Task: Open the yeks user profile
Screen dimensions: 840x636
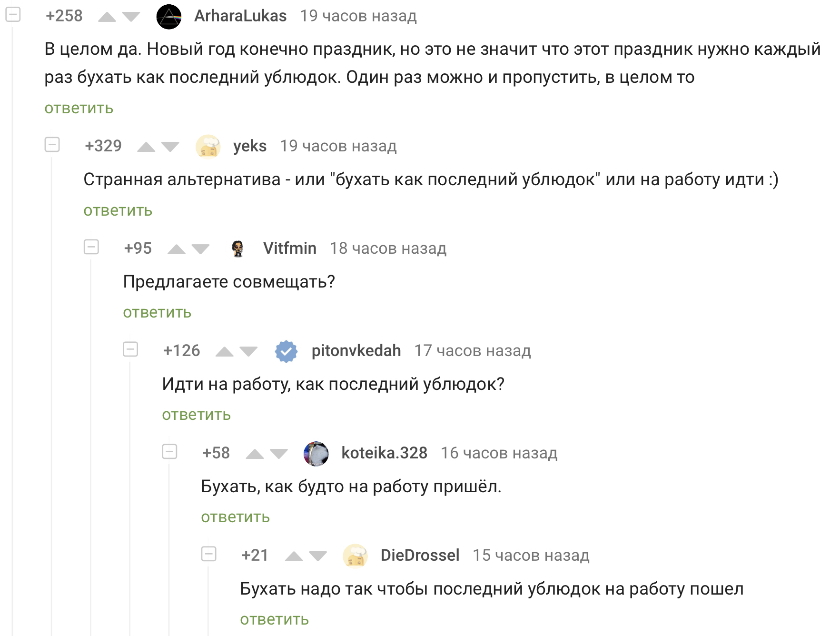Action: point(249,146)
